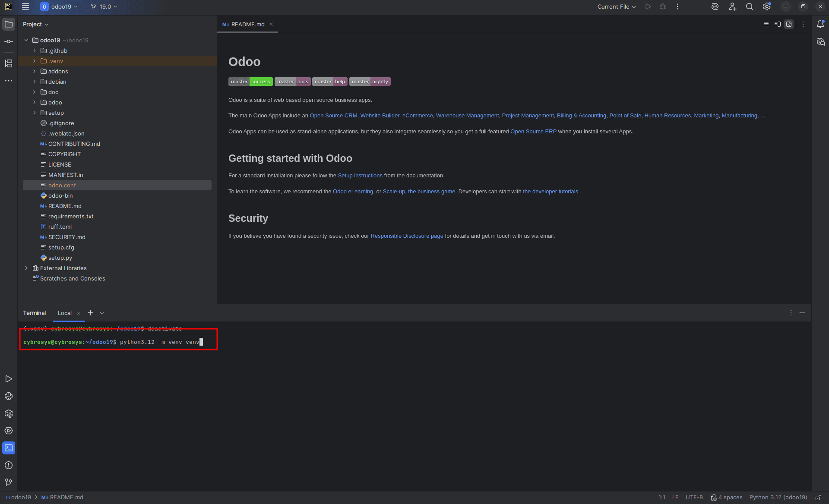This screenshot has width=829, height=504.
Task: Click the Python 3.12 (odoo19) interpreter widget
Action: click(x=778, y=498)
